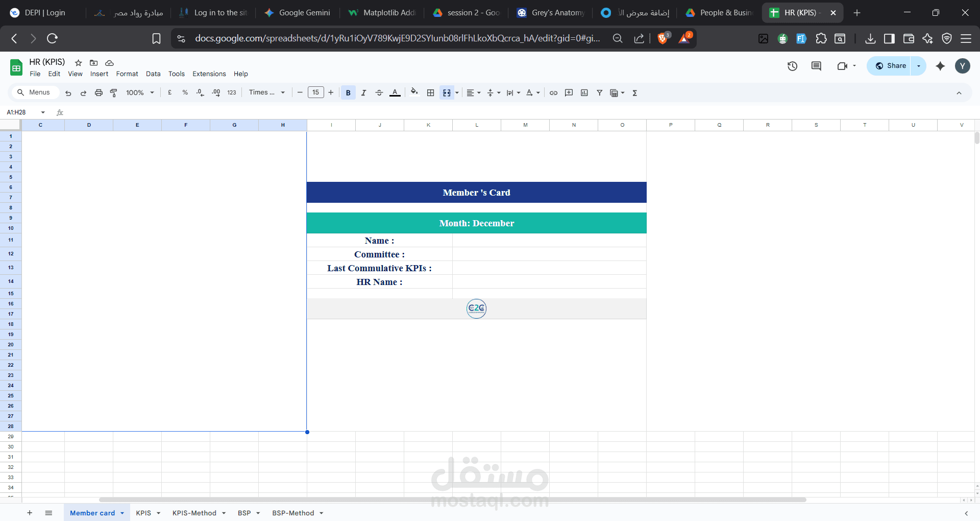
Task: Click the Share button
Action: tap(891, 65)
